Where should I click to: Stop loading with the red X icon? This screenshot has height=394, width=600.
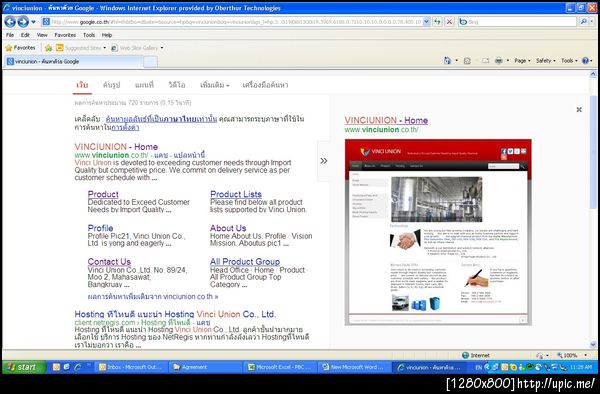click(449, 22)
